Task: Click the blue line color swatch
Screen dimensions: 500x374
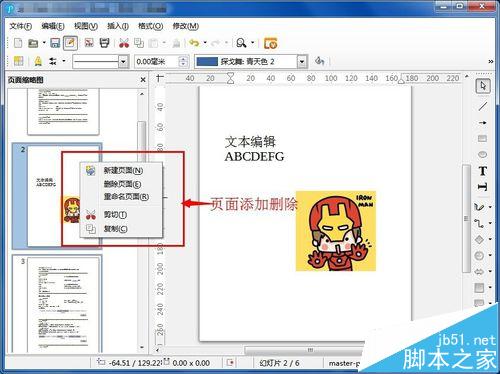Action: [207, 62]
